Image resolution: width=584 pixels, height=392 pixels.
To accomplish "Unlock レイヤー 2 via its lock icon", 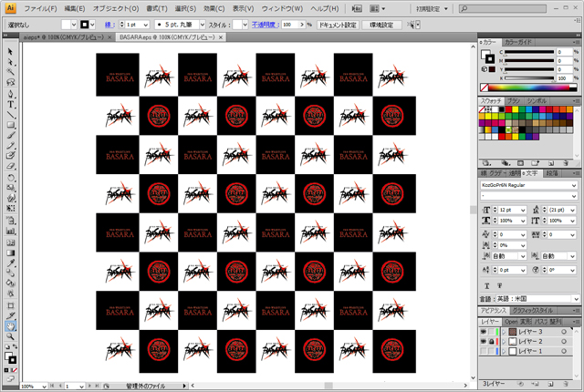I will coord(491,341).
